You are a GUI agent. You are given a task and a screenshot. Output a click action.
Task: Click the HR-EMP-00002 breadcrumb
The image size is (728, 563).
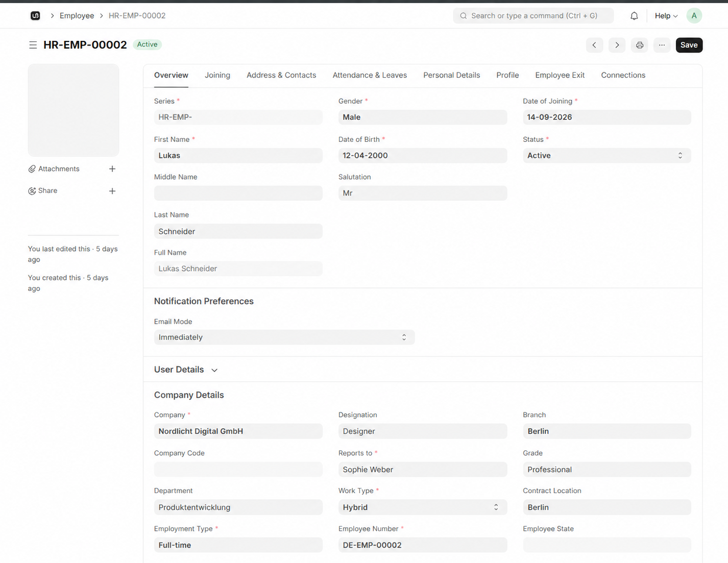[137, 16]
